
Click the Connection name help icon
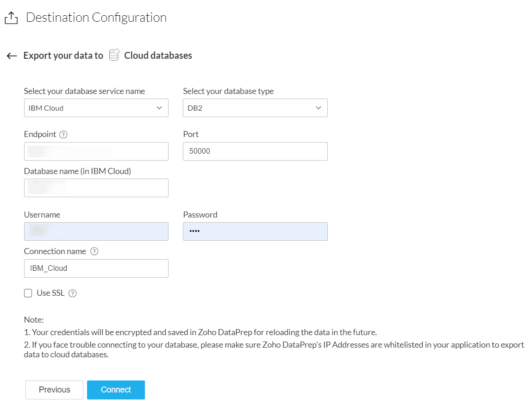94,251
